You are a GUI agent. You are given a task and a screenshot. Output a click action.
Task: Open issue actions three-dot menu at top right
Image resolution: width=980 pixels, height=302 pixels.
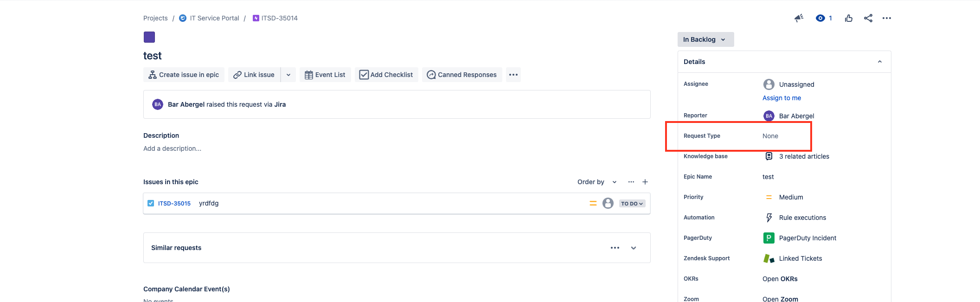887,18
